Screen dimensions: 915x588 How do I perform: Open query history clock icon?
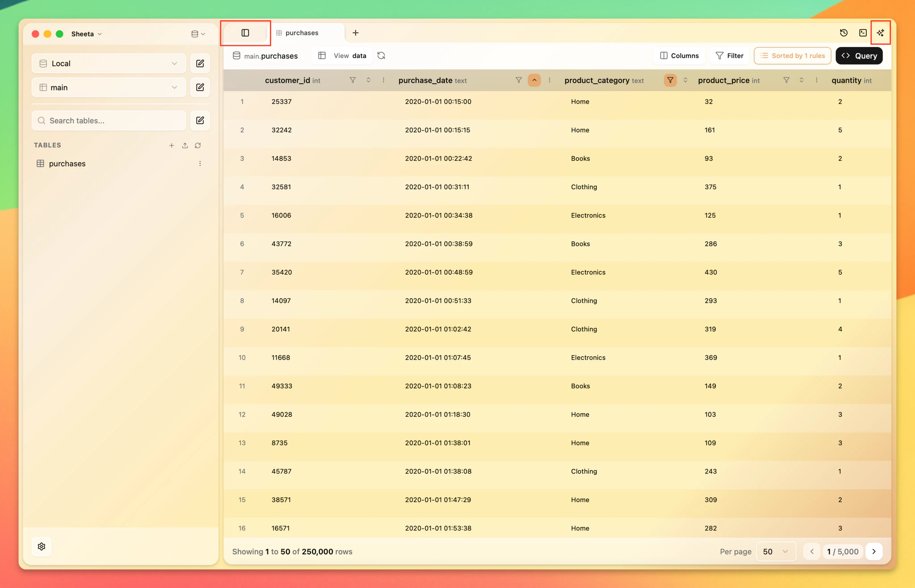tap(844, 33)
